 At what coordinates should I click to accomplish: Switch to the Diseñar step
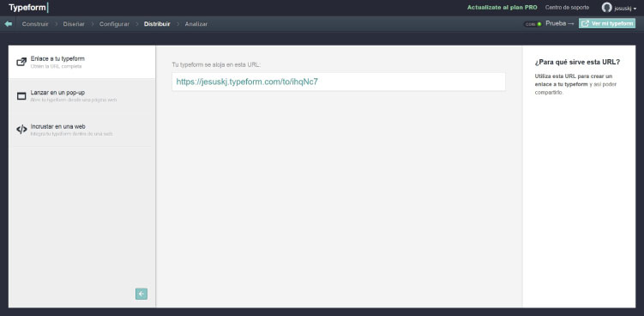(74, 24)
